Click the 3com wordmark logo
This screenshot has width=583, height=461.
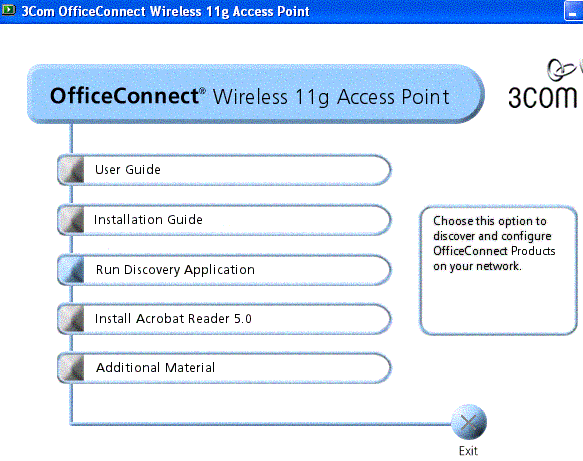tap(542, 97)
